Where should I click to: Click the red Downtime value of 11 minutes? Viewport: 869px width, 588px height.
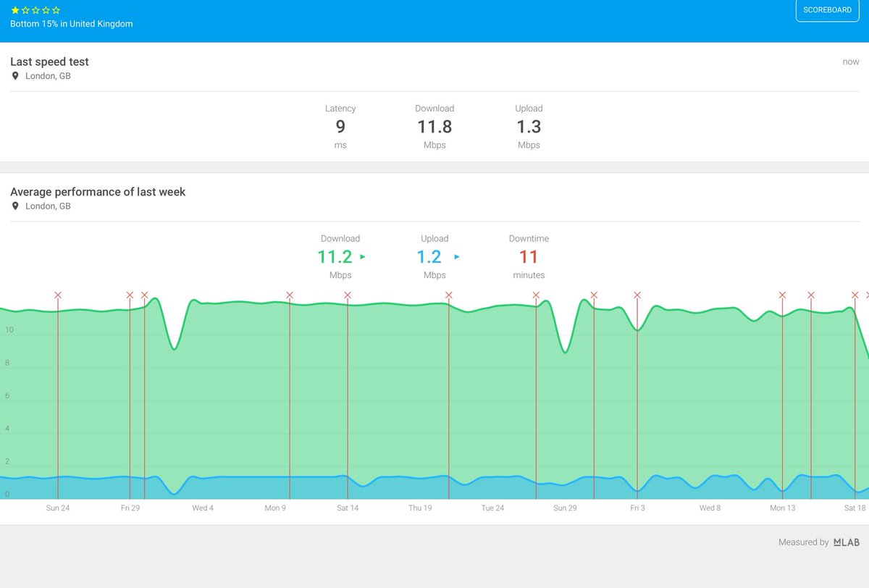point(529,256)
